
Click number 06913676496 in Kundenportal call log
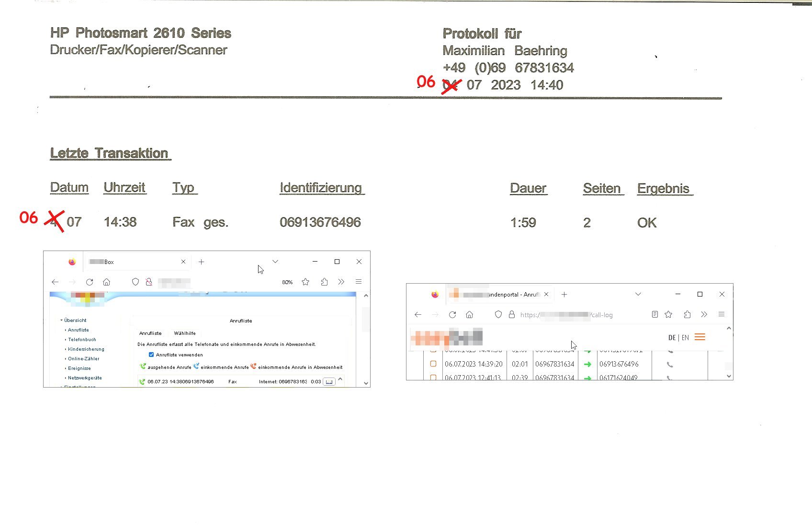619,364
